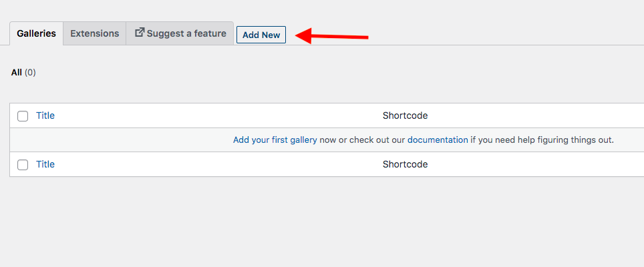Select the All galleries filter
Image resolution: width=644 pixels, height=267 pixels.
tap(17, 73)
